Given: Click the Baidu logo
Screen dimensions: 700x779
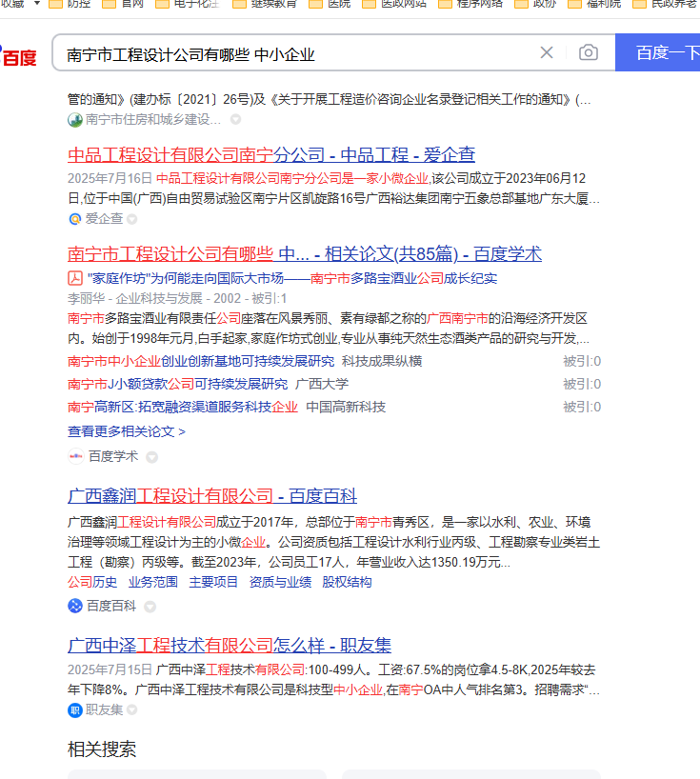Looking at the screenshot, I should pyautogui.click(x=19, y=57).
